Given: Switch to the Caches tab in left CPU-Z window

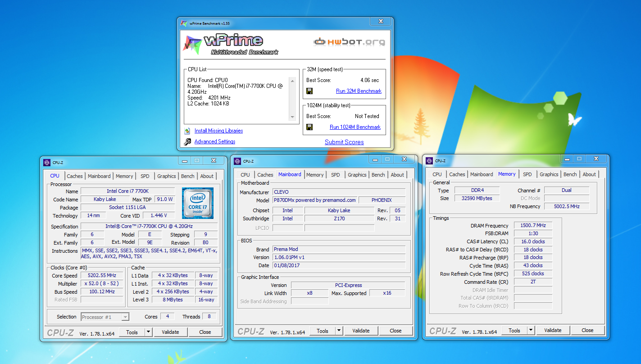Looking at the screenshot, I should pyautogui.click(x=75, y=176).
